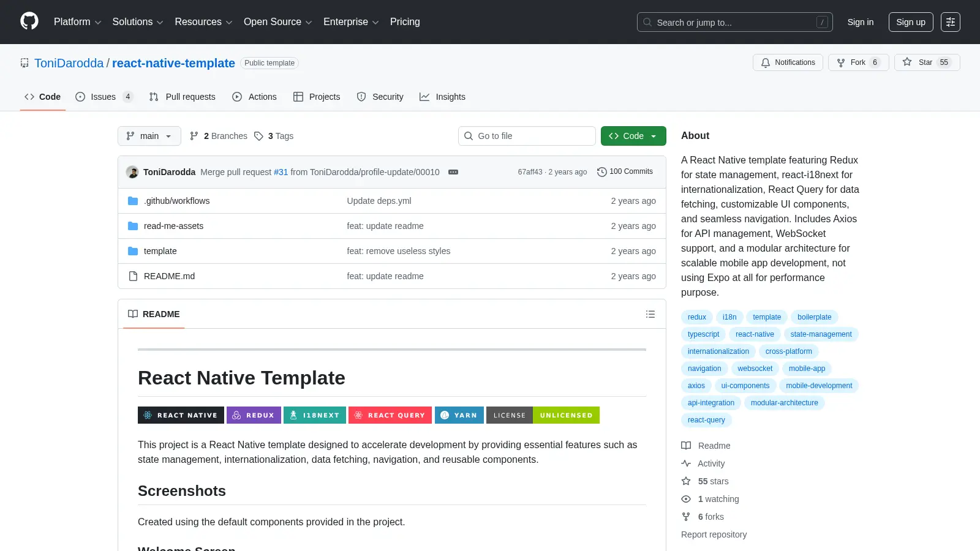Viewport: 980px width, 551px height.
Task: Open the template folder
Action: point(160,251)
